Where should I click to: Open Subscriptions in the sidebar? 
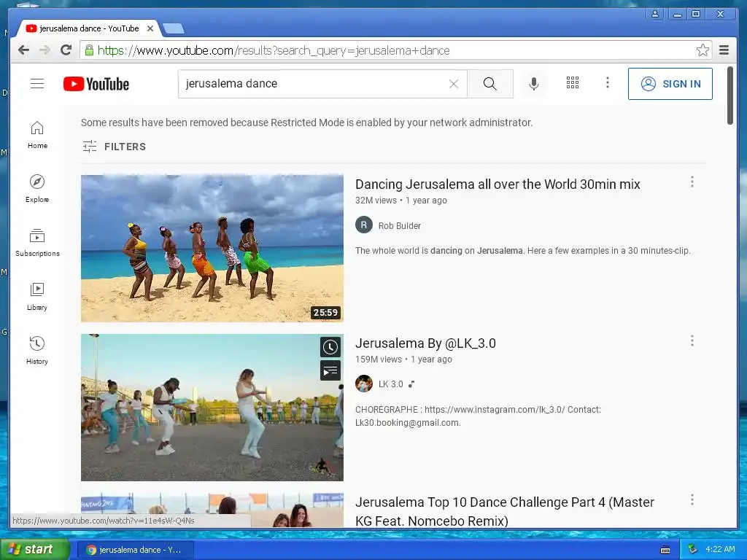pos(37,243)
